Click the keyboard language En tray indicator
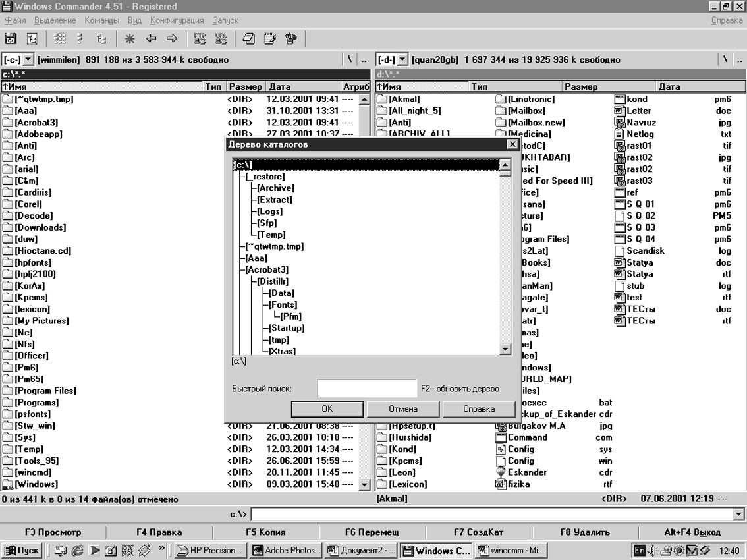The width and height of the screenshot is (747, 560). coord(640,551)
